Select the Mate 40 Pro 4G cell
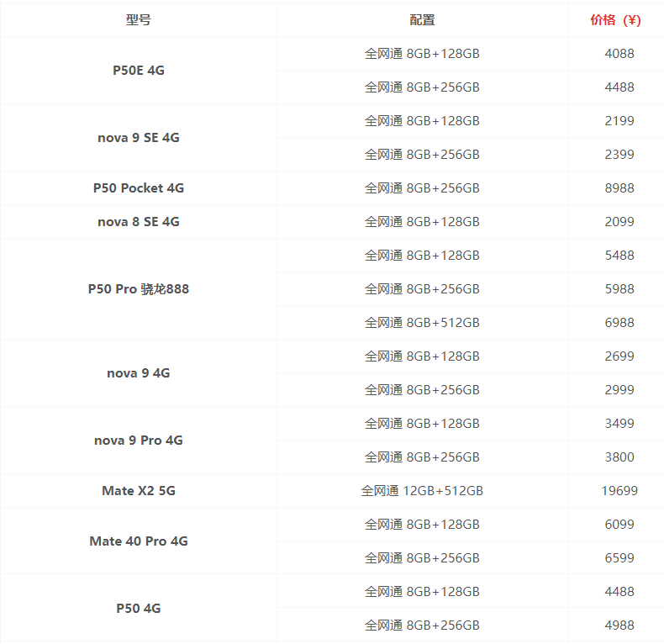Screen dimensions: 664x644 tap(139, 541)
